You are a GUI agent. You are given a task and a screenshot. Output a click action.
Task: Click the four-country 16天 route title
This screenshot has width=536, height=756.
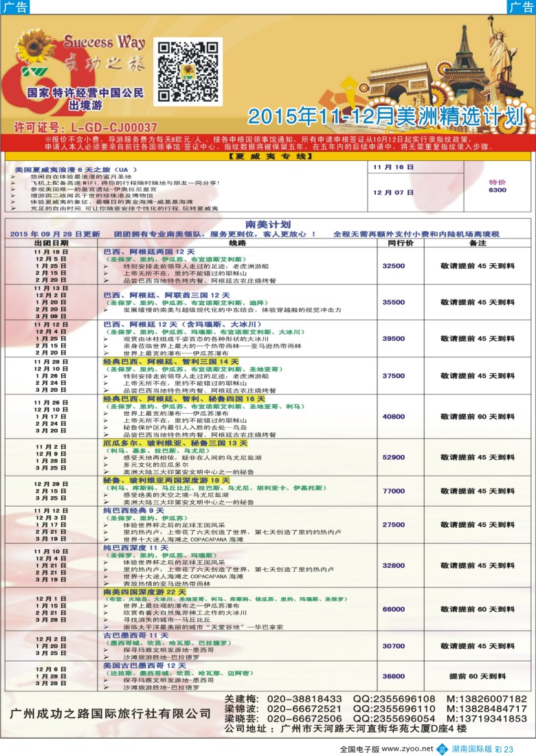click(x=183, y=399)
